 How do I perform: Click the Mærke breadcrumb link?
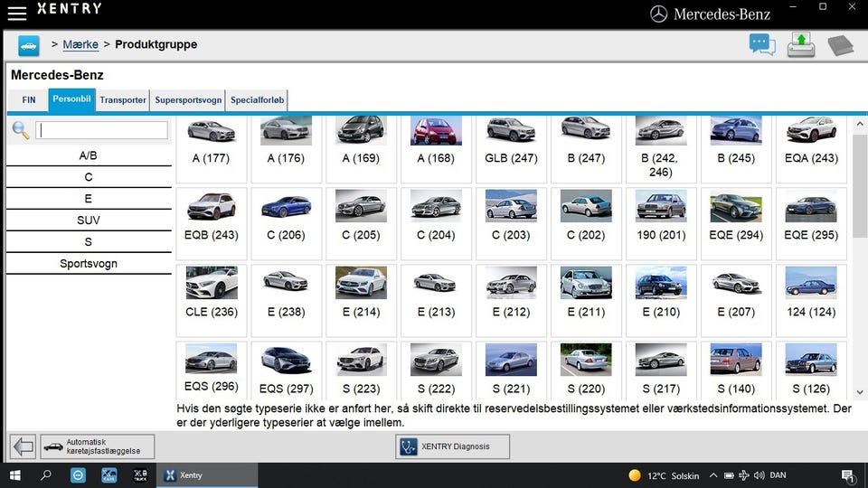[x=80, y=44]
